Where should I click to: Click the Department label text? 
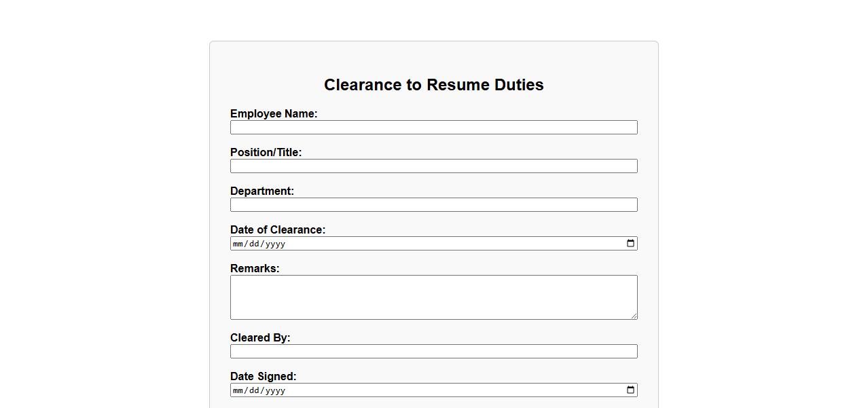pos(262,191)
